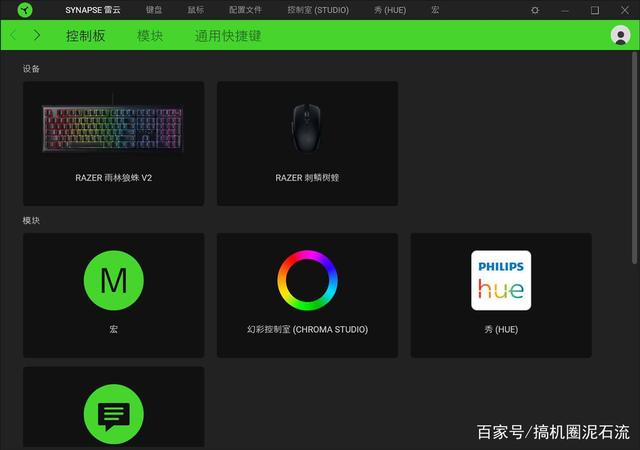Image resolution: width=640 pixels, height=450 pixels.
Task: Open the 鼠标 top menu tab
Action: 196,10
